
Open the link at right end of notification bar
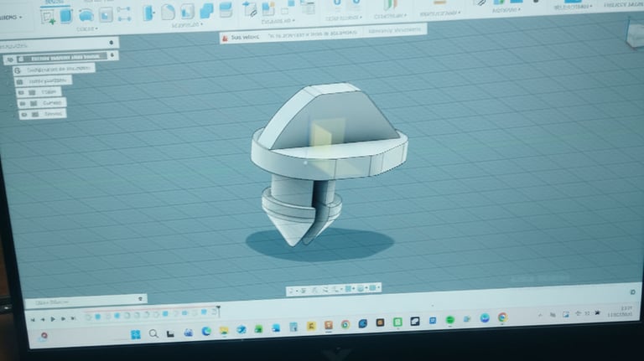click(x=394, y=30)
